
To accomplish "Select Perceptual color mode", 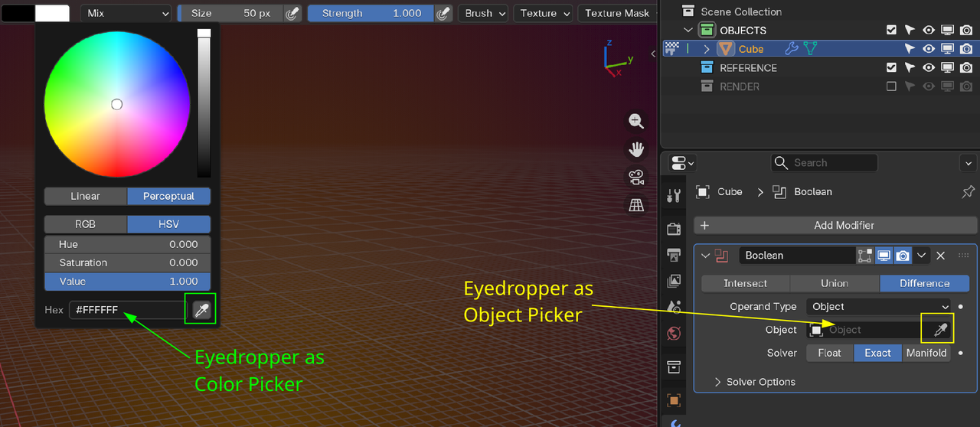I will (x=168, y=197).
